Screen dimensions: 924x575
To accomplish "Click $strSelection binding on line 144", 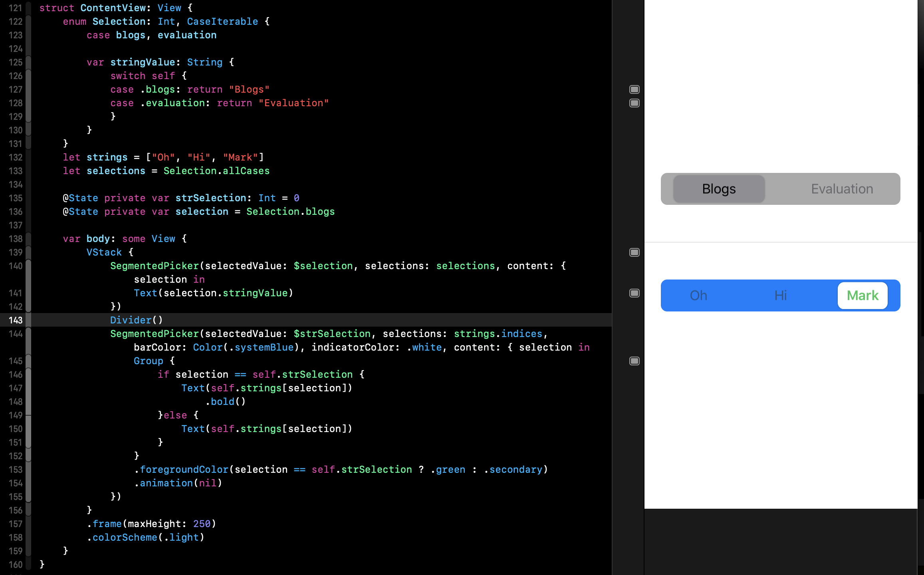I will [332, 334].
